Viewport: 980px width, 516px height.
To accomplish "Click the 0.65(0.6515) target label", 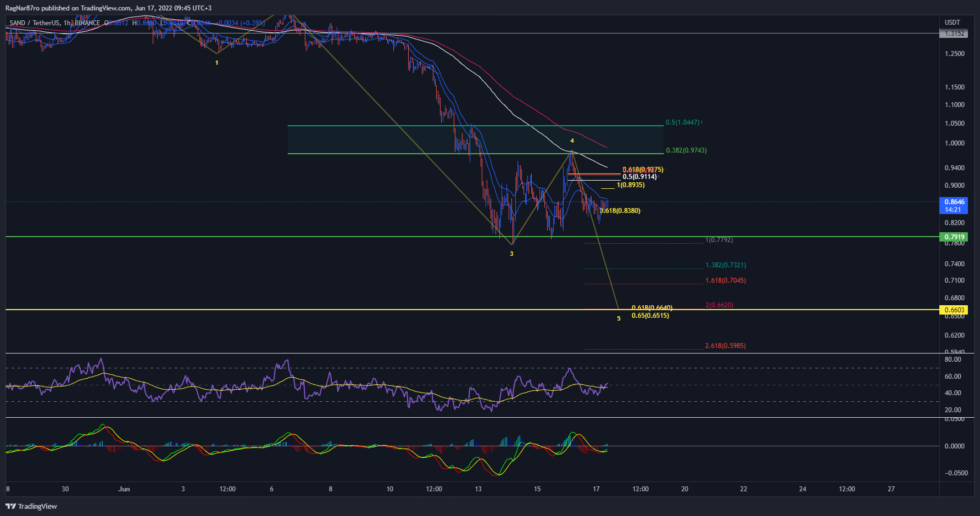I will (x=650, y=316).
